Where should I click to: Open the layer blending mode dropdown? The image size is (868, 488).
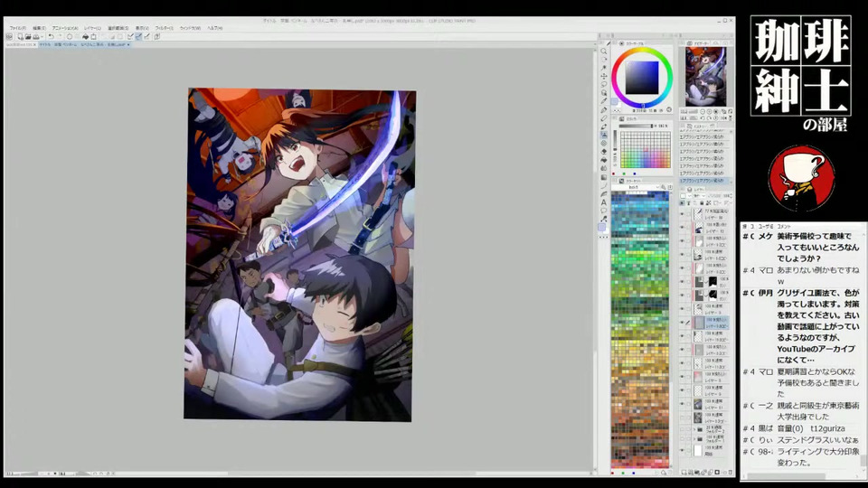[698, 195]
